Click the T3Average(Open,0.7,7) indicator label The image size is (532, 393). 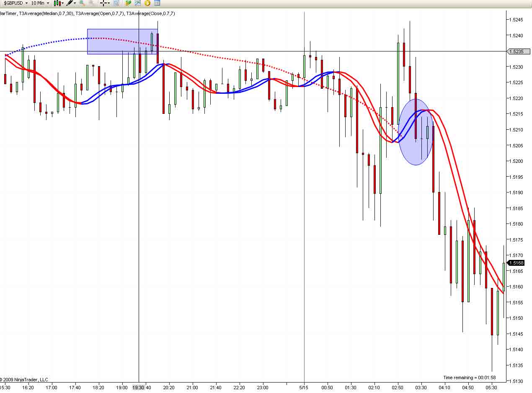click(x=100, y=13)
